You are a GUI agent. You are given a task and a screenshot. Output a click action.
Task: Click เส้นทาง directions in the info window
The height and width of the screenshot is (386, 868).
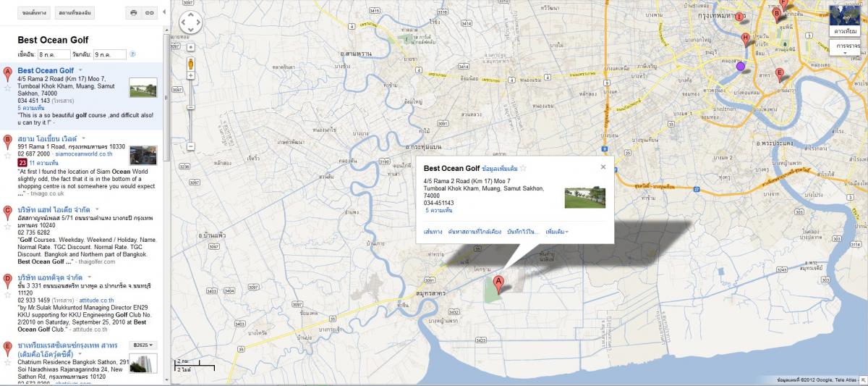point(433,232)
